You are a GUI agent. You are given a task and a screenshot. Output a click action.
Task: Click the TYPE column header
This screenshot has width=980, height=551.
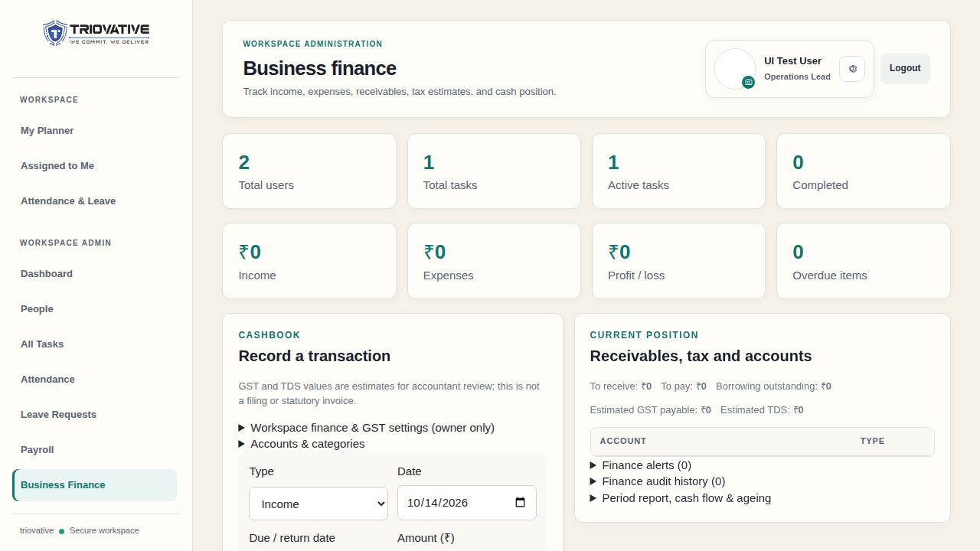tap(872, 442)
